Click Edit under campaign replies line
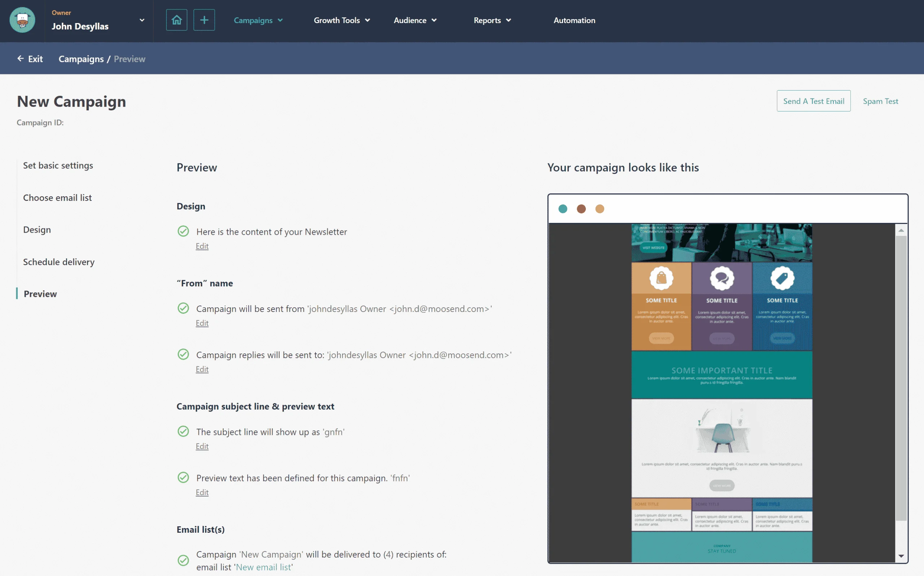Image resolution: width=924 pixels, height=576 pixels. pyautogui.click(x=202, y=369)
